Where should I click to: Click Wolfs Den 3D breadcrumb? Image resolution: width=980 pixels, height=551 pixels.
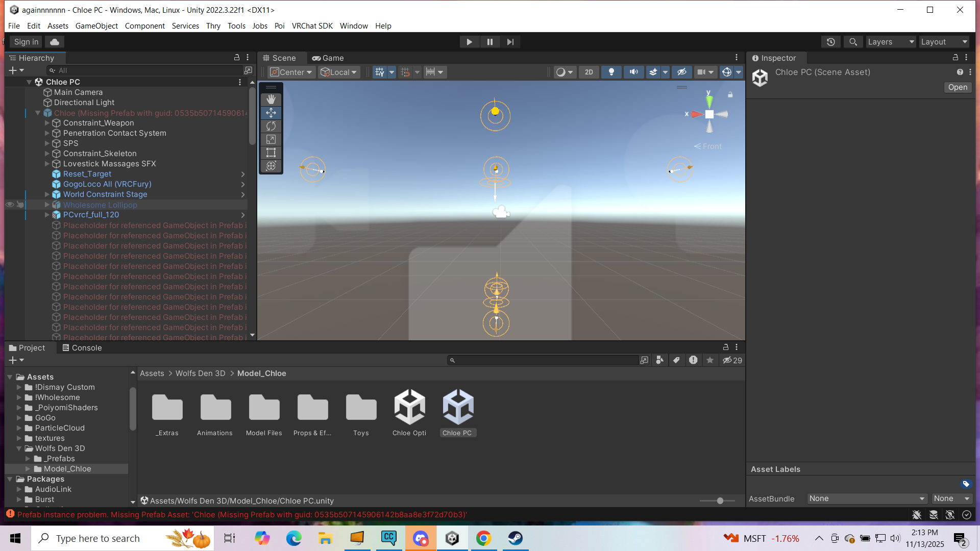pos(201,373)
